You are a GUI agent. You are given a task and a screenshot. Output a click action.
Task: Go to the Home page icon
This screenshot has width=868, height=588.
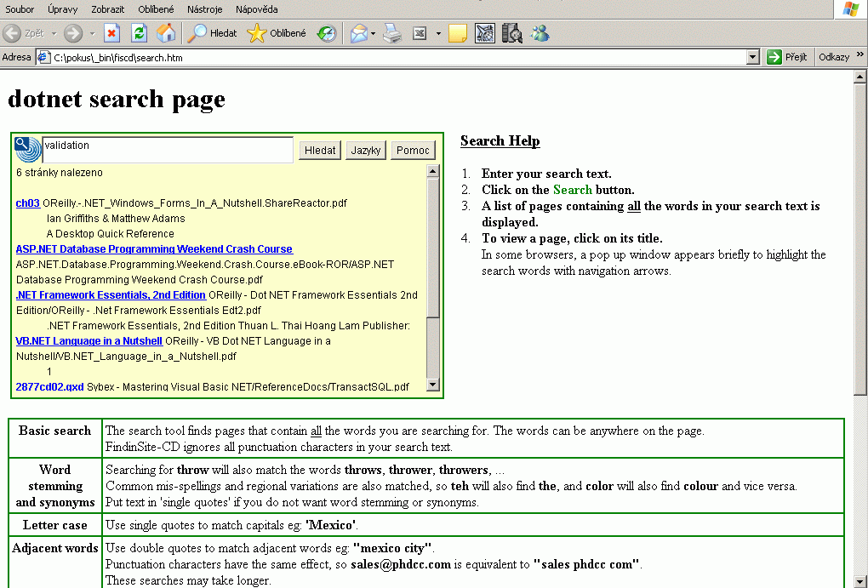click(x=166, y=33)
